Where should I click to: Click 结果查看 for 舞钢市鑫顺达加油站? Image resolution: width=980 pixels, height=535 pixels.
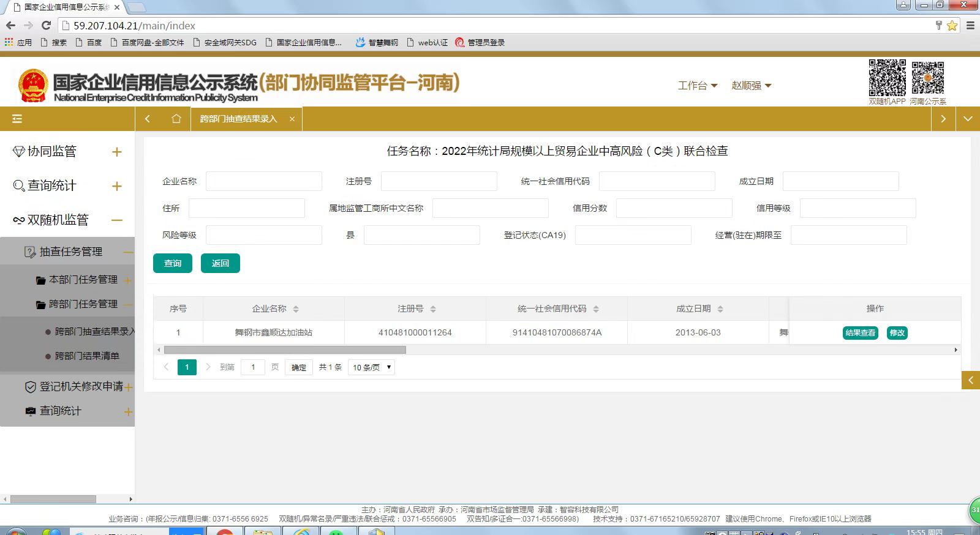(x=860, y=333)
